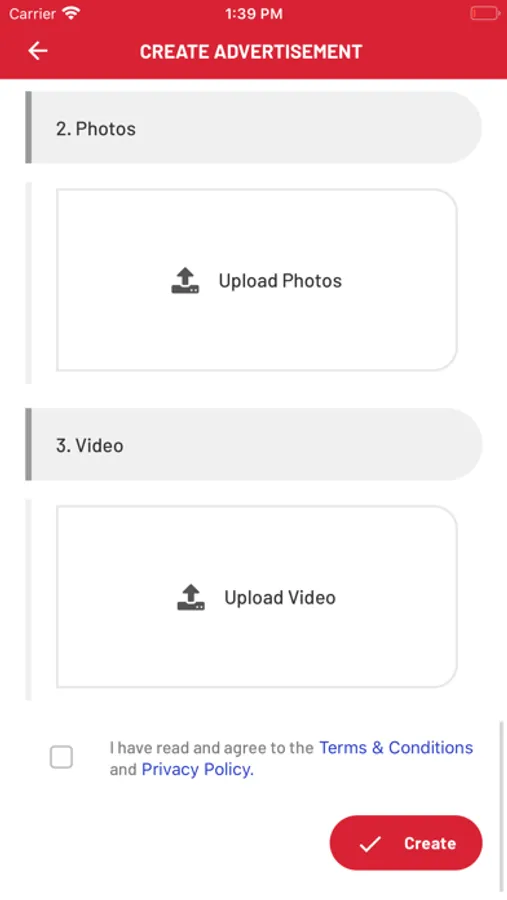The height and width of the screenshot is (900, 507).
Task: Tap the 1:39 PM clock
Action: (254, 13)
